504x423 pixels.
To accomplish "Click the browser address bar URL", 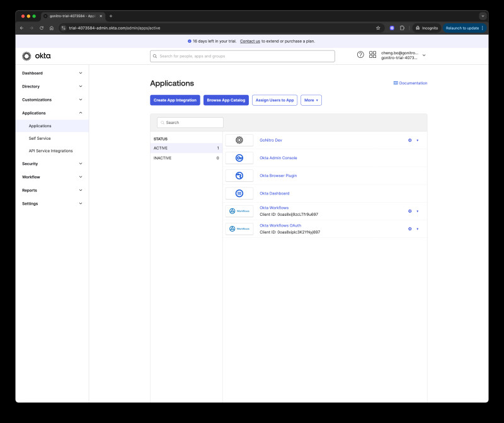I will 115,28.
